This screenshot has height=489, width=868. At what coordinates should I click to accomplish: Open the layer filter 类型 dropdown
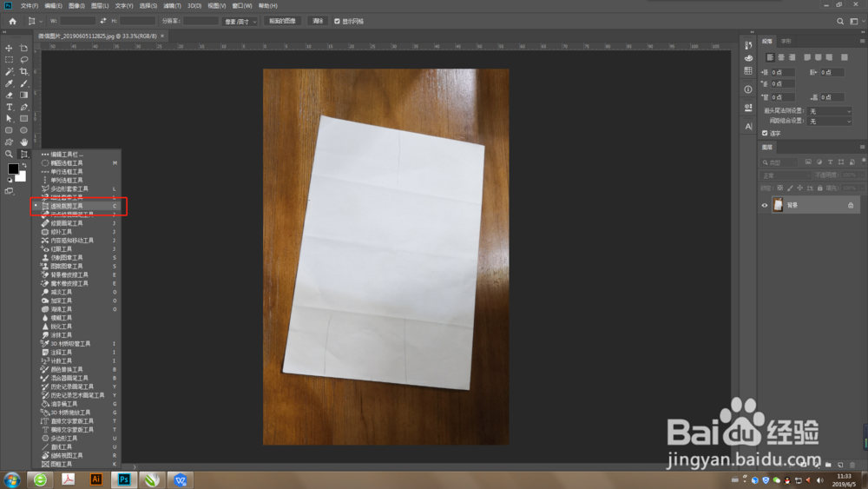pos(780,162)
